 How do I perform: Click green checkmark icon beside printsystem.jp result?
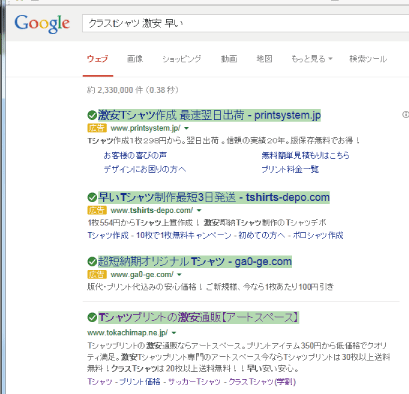(92, 115)
